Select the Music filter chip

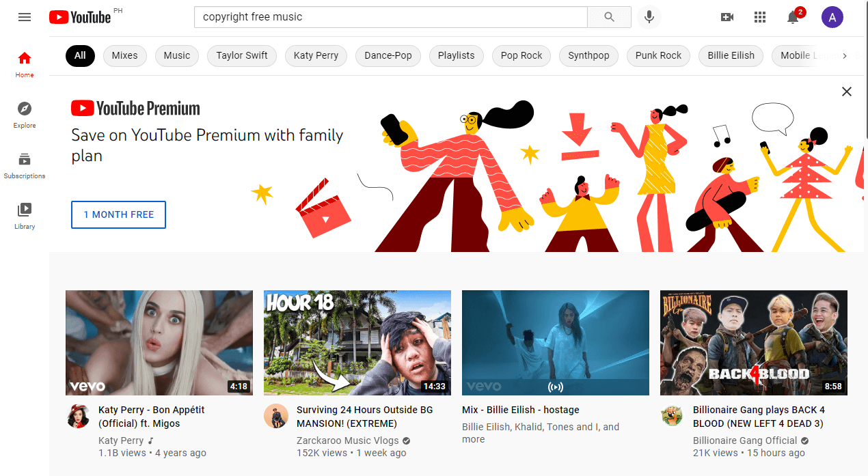[177, 55]
